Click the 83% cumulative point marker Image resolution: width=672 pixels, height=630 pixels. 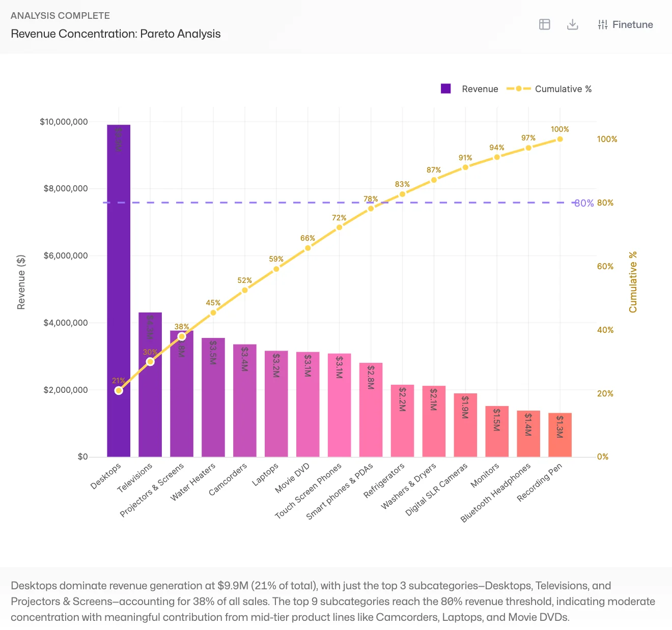(x=402, y=194)
